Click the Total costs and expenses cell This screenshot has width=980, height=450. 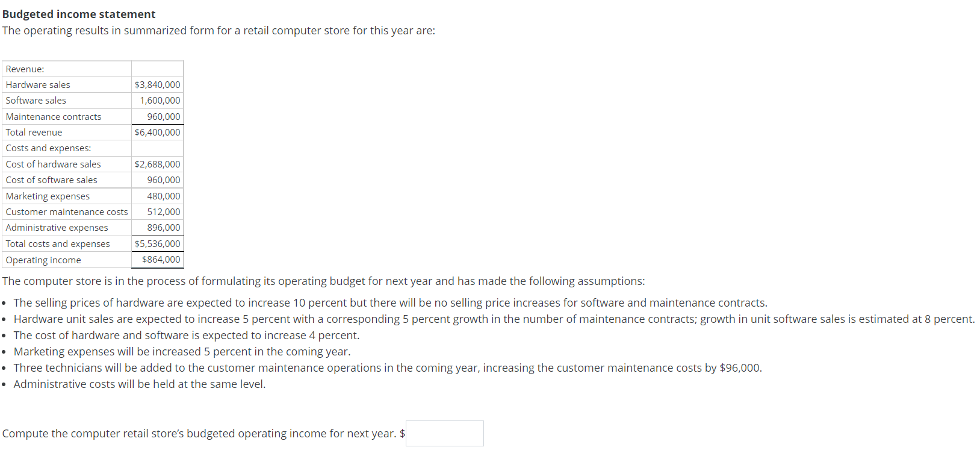[157, 243]
